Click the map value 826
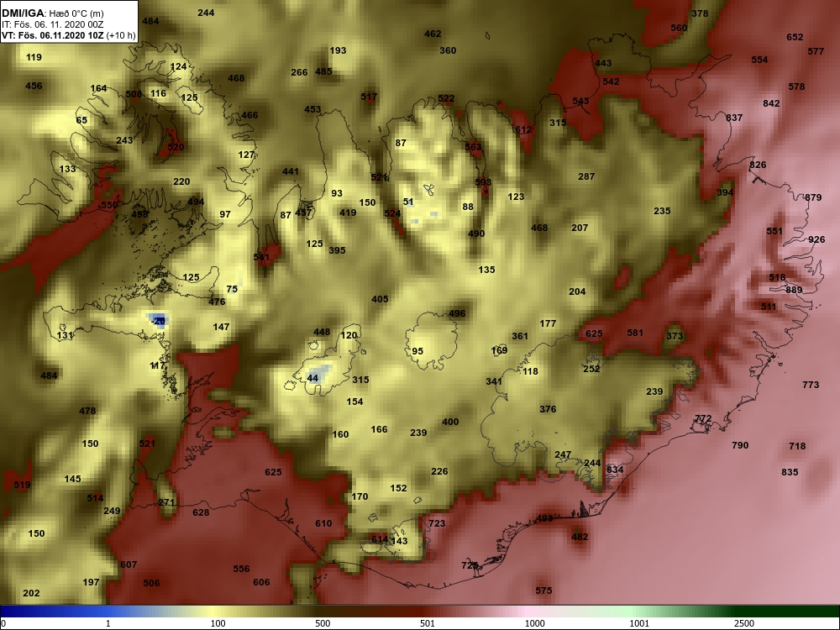The width and height of the screenshot is (840, 630). [758, 165]
